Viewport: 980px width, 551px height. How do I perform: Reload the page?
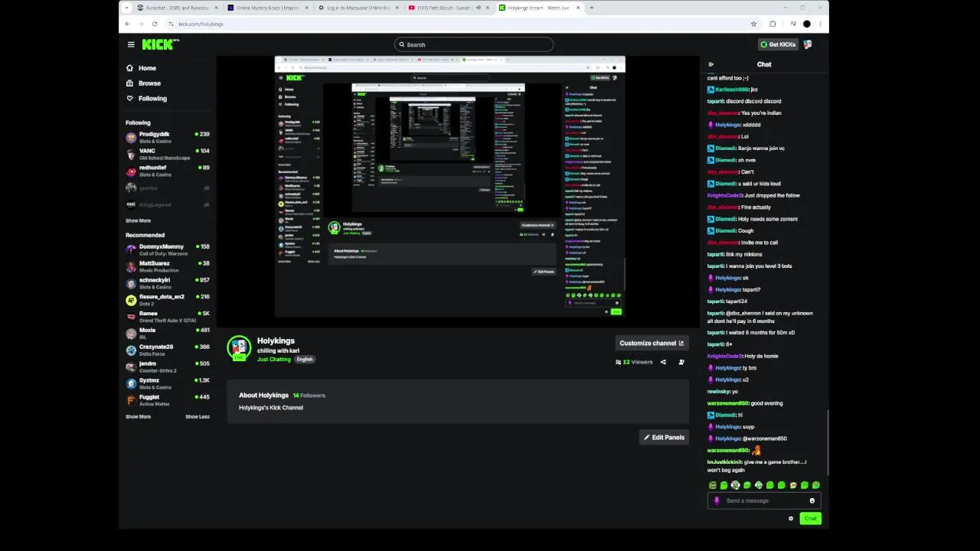click(x=155, y=24)
